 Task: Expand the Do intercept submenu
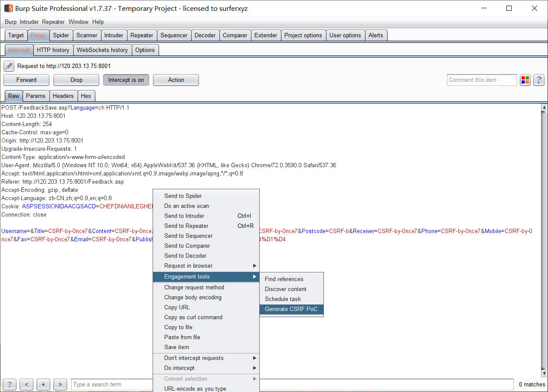coord(206,368)
